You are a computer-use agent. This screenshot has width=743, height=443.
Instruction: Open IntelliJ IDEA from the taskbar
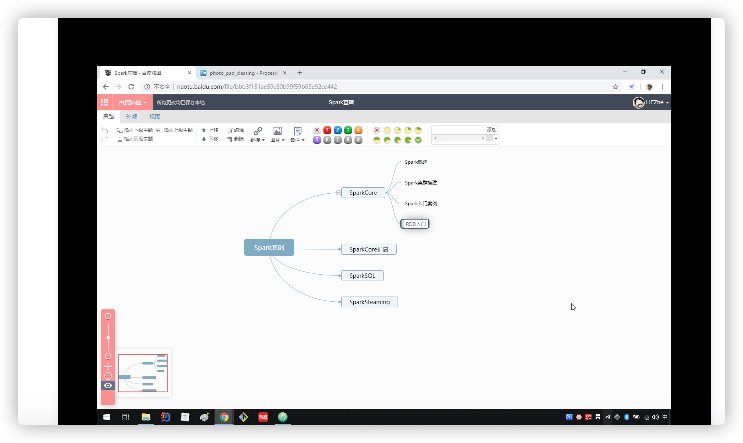click(165, 417)
